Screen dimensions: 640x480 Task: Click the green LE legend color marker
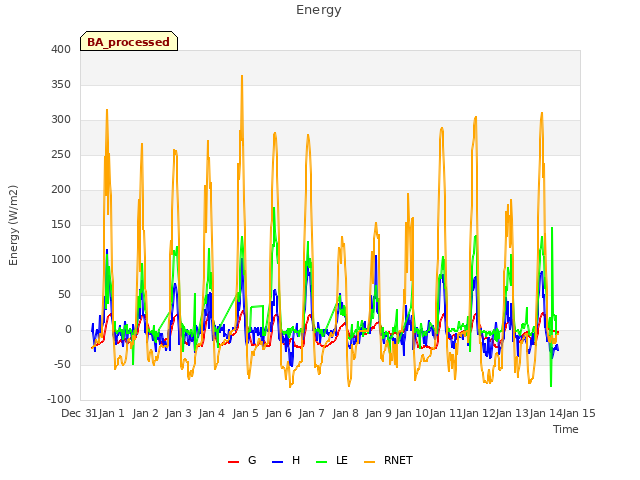[x=322, y=462]
